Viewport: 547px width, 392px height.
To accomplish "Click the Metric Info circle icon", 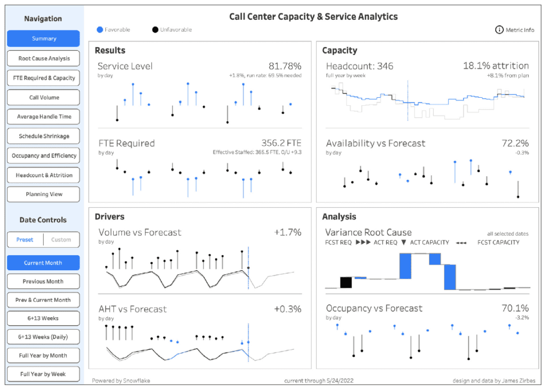I will [499, 30].
